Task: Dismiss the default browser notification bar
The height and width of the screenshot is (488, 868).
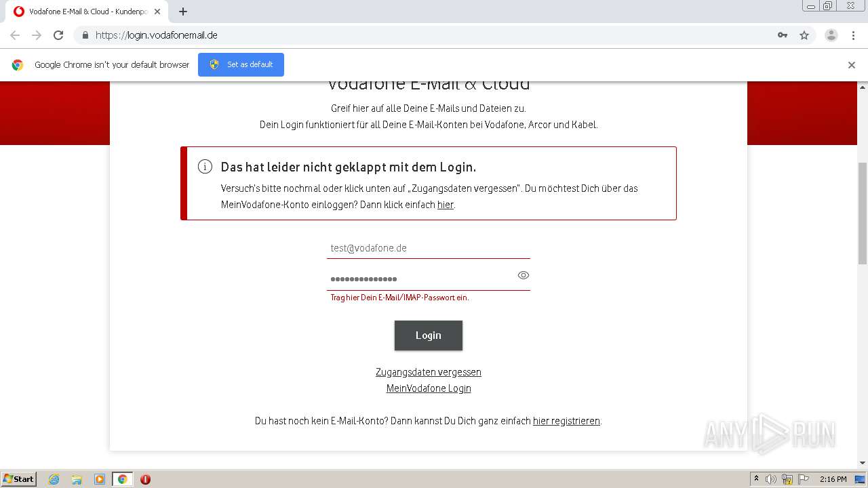Action: point(852,65)
